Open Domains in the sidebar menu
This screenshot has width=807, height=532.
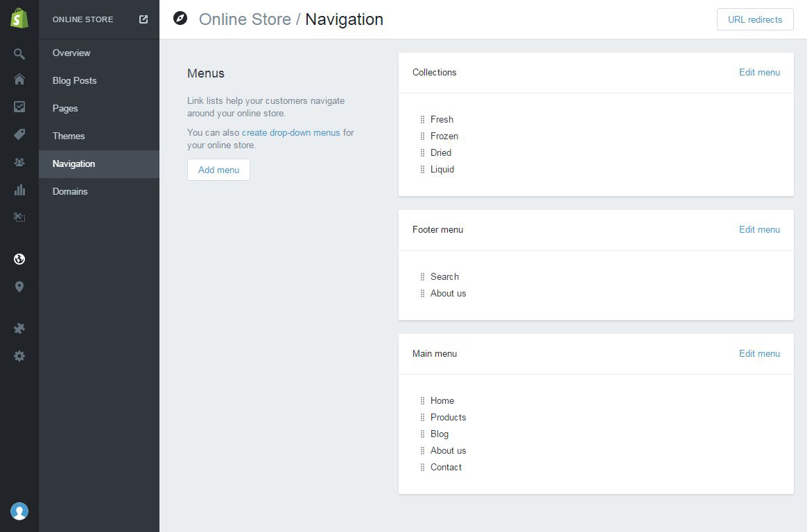(x=70, y=191)
